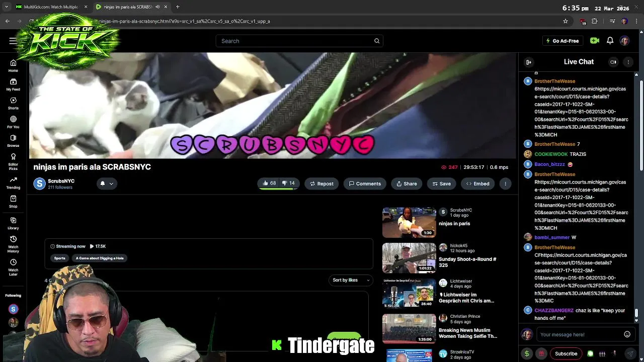
Task: Click the Embed button
Action: click(477, 184)
